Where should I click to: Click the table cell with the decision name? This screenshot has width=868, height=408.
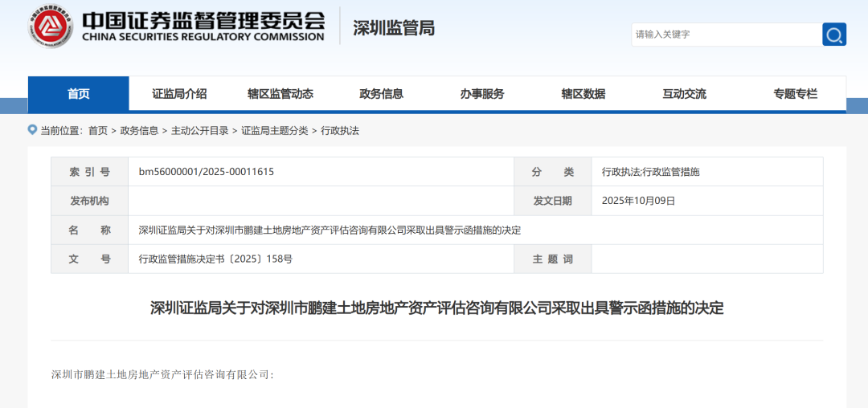(x=476, y=230)
